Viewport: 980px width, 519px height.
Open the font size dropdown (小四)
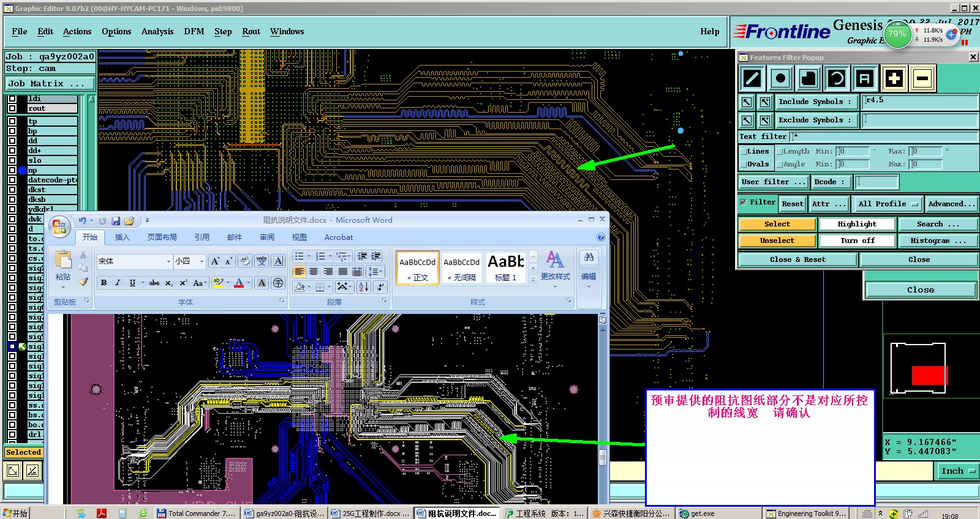202,261
